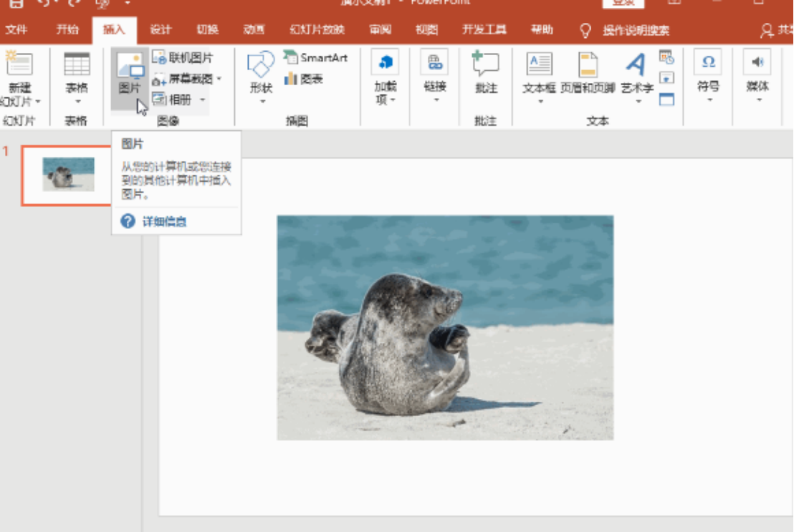Insert a SmartArt graphic
This screenshot has height=532, width=794.
(315, 58)
